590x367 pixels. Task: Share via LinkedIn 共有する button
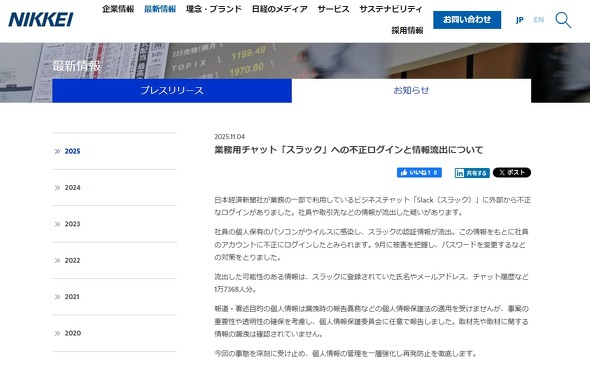pyautogui.click(x=472, y=173)
